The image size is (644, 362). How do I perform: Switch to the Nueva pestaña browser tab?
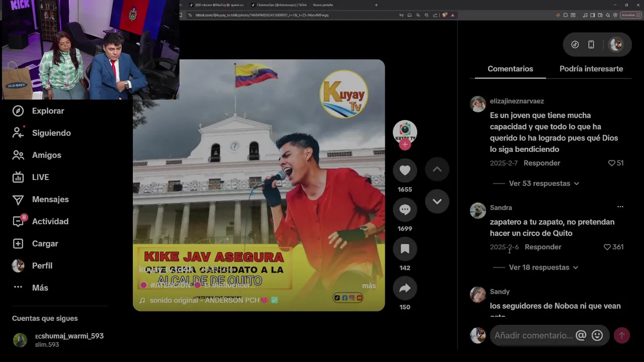[x=323, y=5]
